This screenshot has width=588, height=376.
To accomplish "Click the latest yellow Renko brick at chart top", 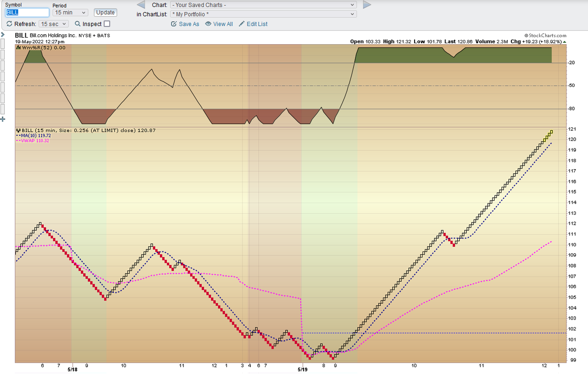I will coord(551,132).
